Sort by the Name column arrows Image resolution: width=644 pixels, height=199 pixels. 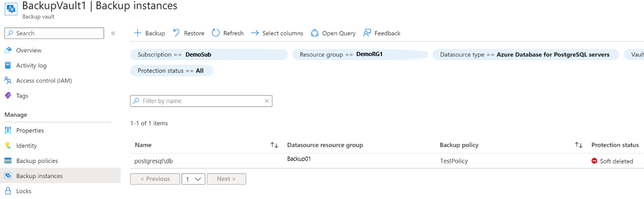coord(274,145)
